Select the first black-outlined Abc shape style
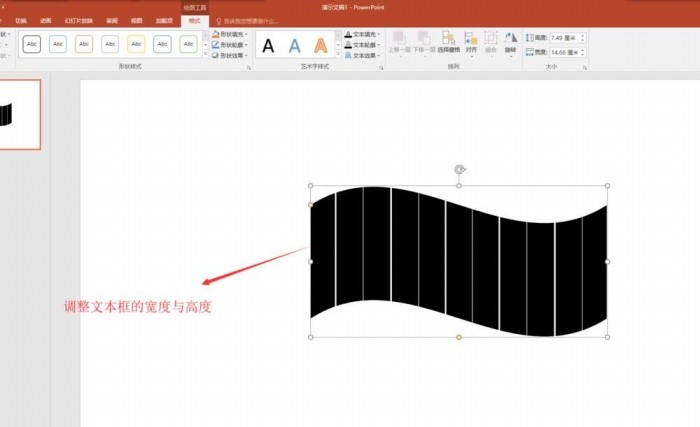Screen dimensions: 700x427 [x=32, y=44]
